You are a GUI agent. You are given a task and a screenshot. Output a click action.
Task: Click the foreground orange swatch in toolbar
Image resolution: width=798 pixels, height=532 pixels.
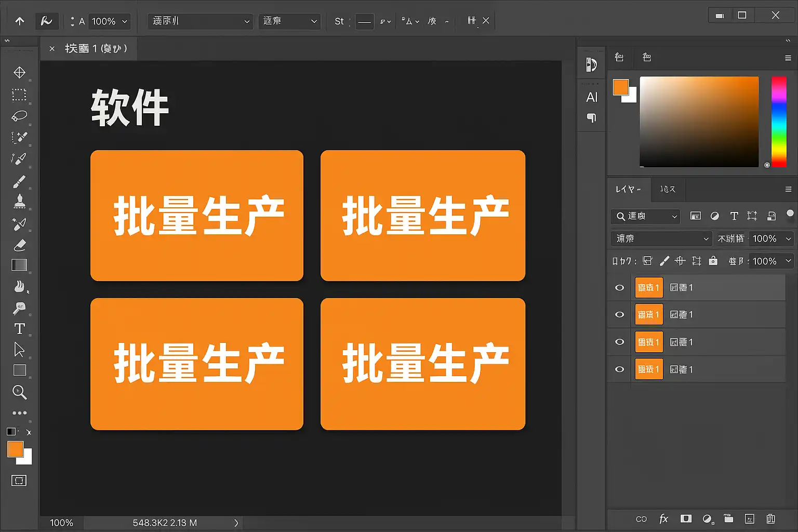[x=15, y=449]
